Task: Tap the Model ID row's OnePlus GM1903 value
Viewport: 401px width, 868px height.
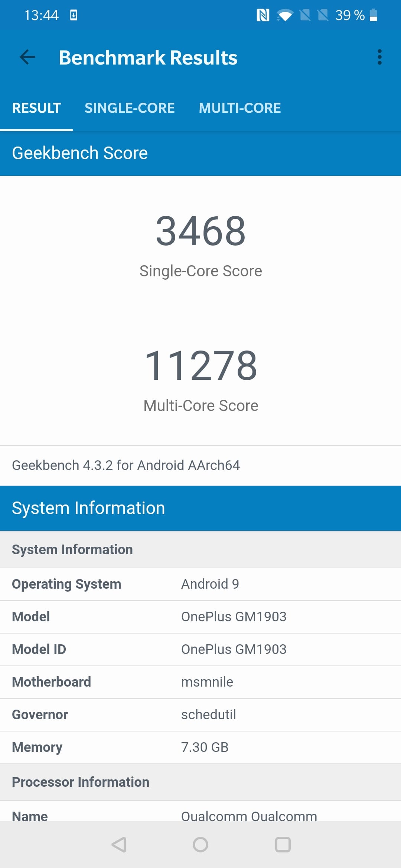Action: [x=234, y=650]
